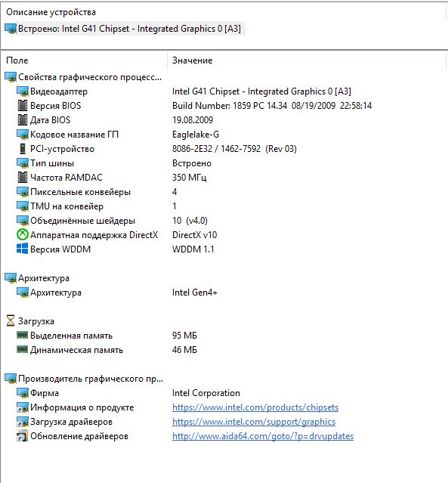Image resolution: width=448 pixels, height=483 pixels.
Task: Select the value '10 (v4.0)'
Action: (x=190, y=221)
